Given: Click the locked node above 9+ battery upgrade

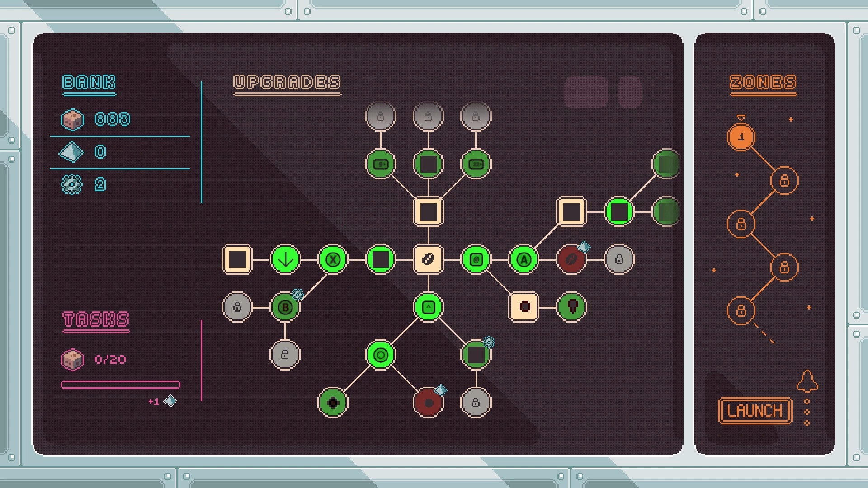Looking at the screenshot, I should click(x=381, y=116).
